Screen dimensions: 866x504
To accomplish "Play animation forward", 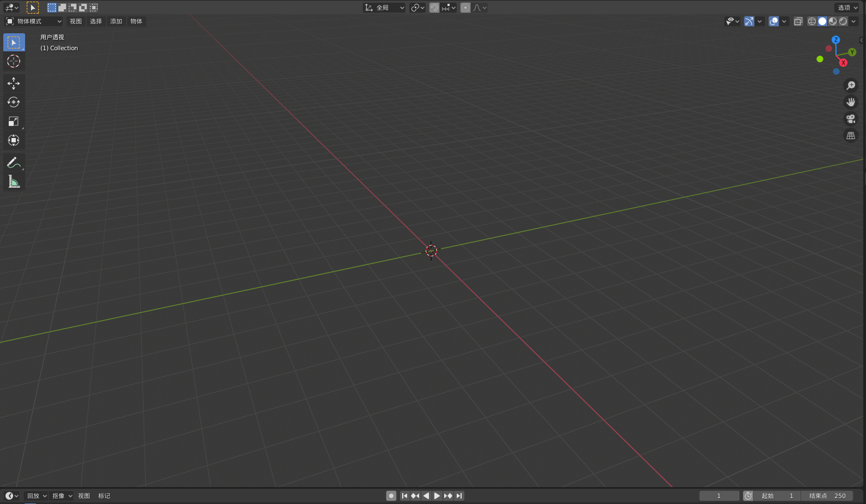I will point(437,496).
